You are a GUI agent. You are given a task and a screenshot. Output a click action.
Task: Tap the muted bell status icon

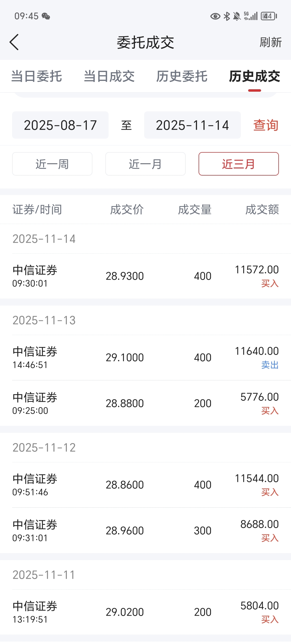pyautogui.click(x=237, y=16)
